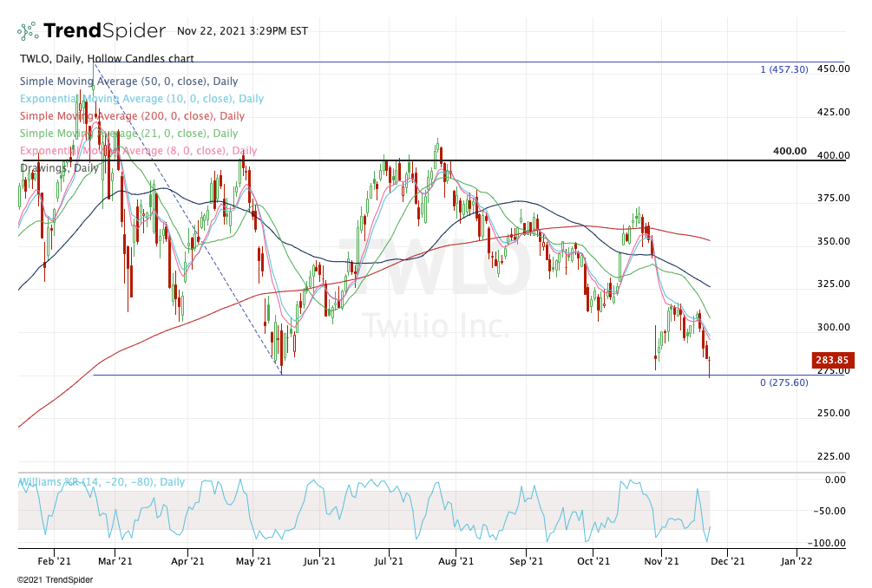Click the Jun '21 date axis label

pyautogui.click(x=319, y=561)
